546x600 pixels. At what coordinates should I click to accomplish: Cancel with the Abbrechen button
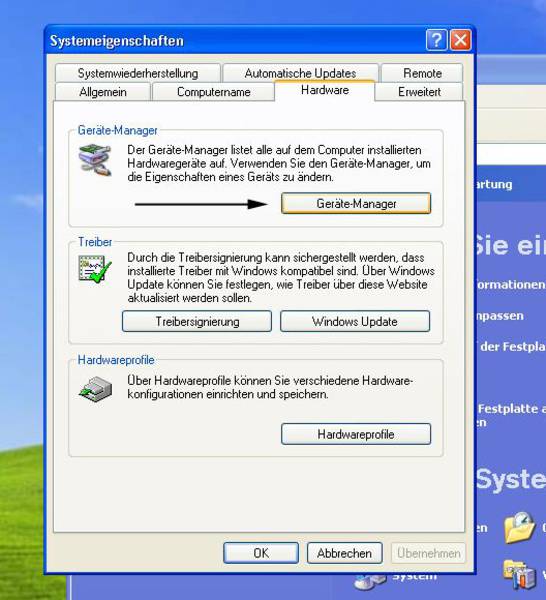(x=344, y=553)
